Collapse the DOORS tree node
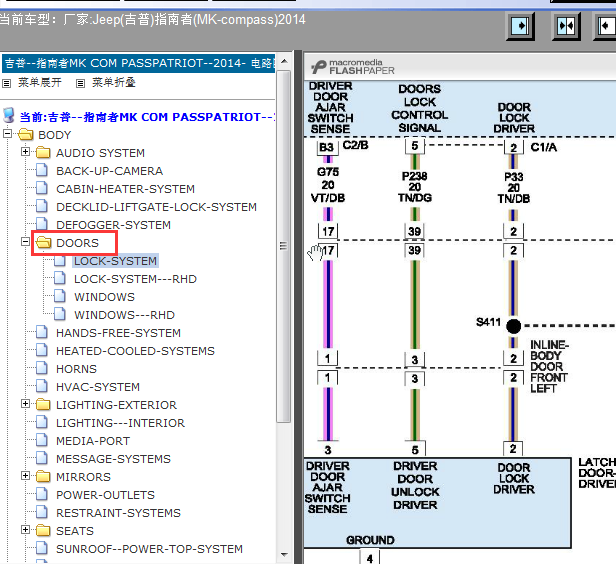The width and height of the screenshot is (616, 564). [25, 242]
